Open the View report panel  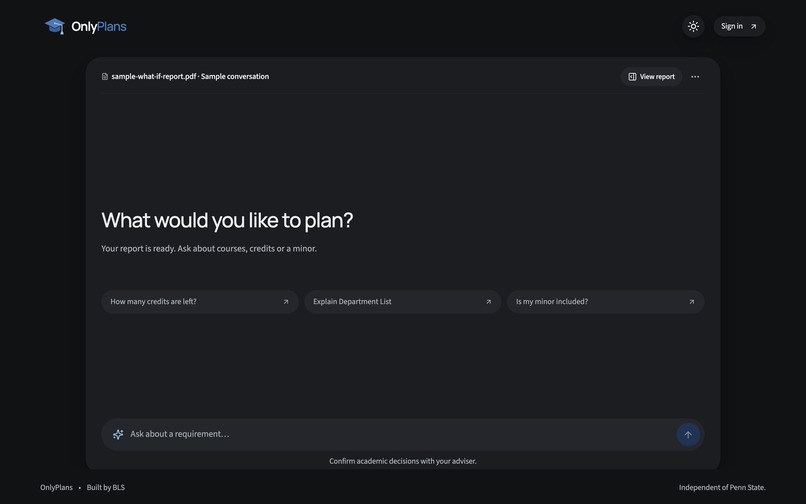(651, 77)
